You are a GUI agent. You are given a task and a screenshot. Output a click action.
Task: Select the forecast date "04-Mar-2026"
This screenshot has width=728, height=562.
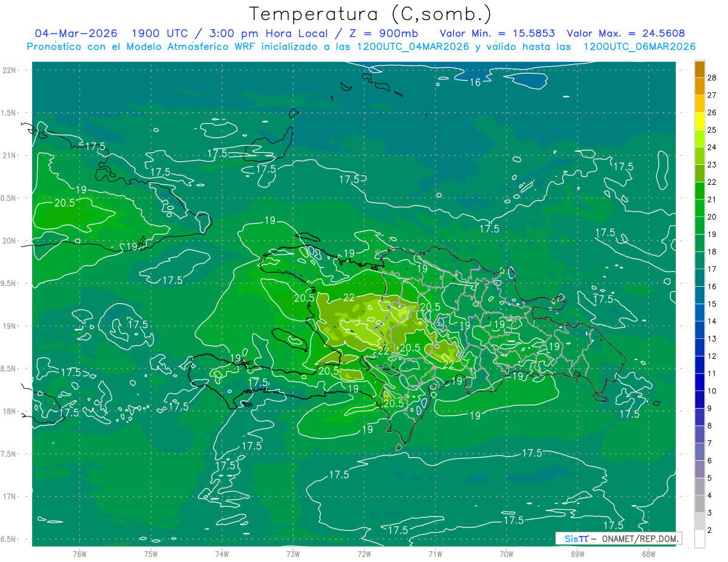(x=76, y=33)
